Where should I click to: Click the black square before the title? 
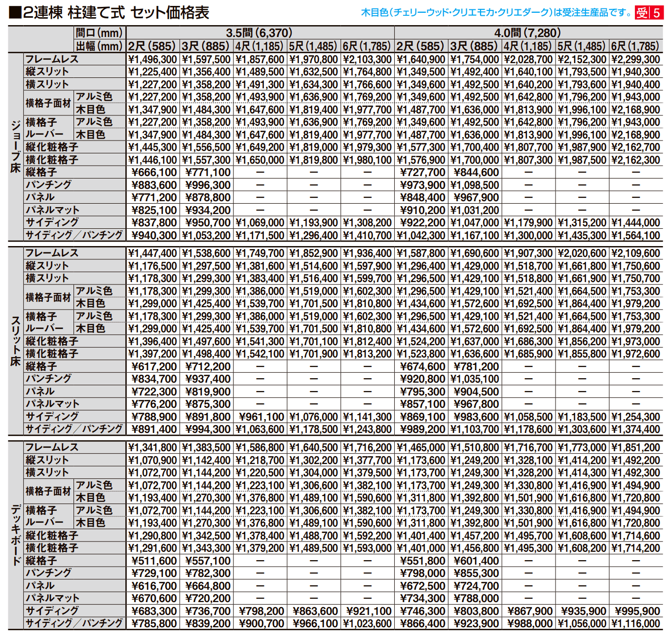14,12
